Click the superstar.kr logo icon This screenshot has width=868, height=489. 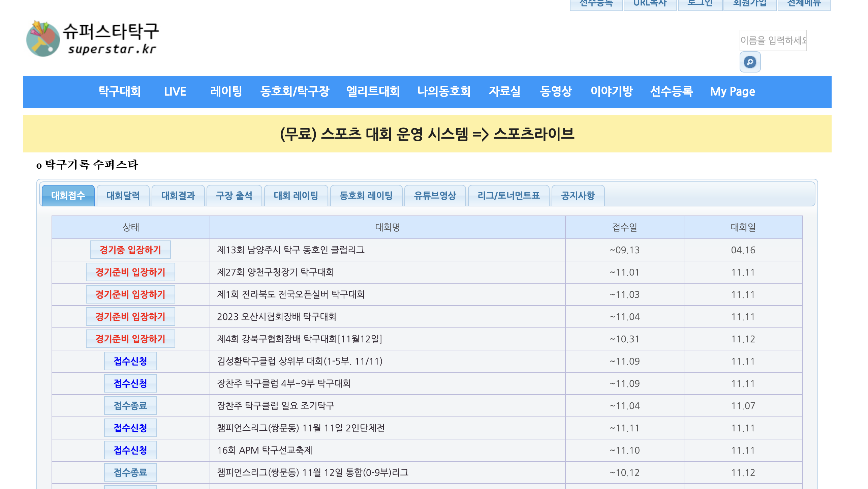tap(44, 39)
